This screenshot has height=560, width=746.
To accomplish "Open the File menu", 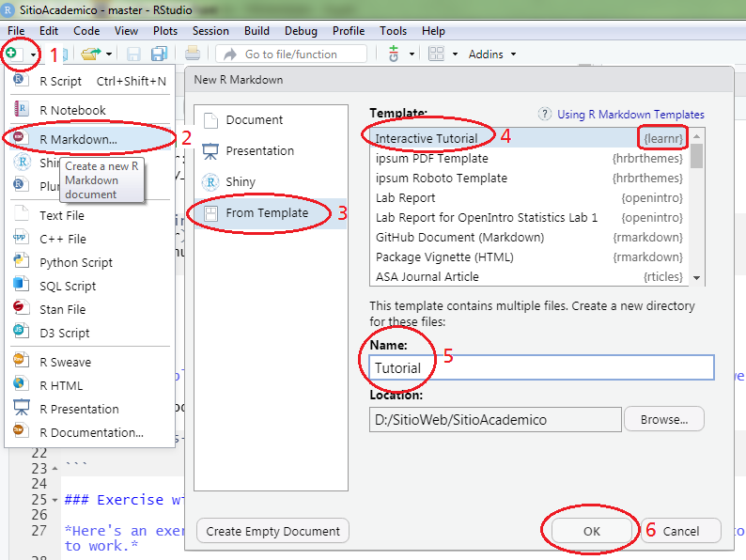I will point(16,31).
